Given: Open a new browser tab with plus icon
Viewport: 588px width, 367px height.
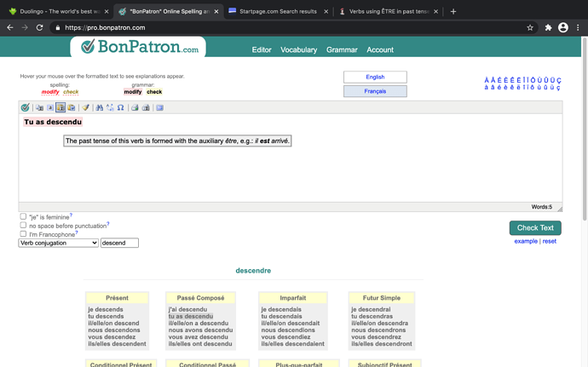Looking at the screenshot, I should (453, 12).
